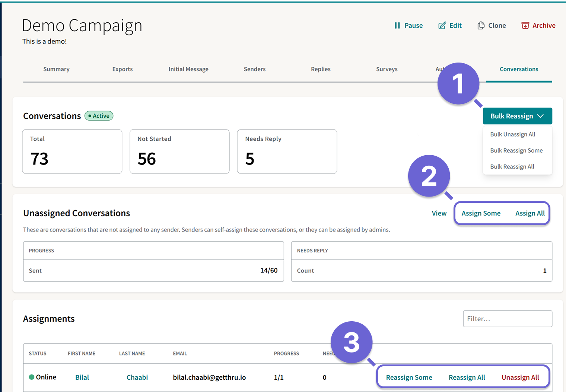566x392 pixels.
Task: Click the Edit pencil icon
Action: [442, 25]
